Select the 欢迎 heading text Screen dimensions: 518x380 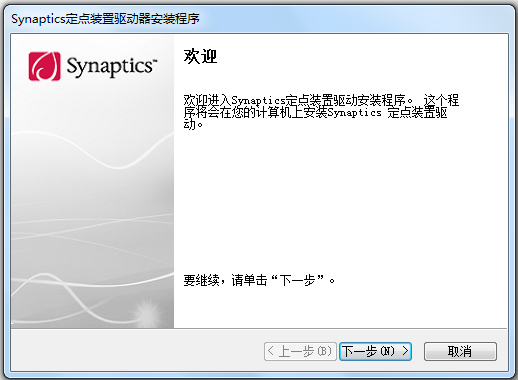pos(200,56)
